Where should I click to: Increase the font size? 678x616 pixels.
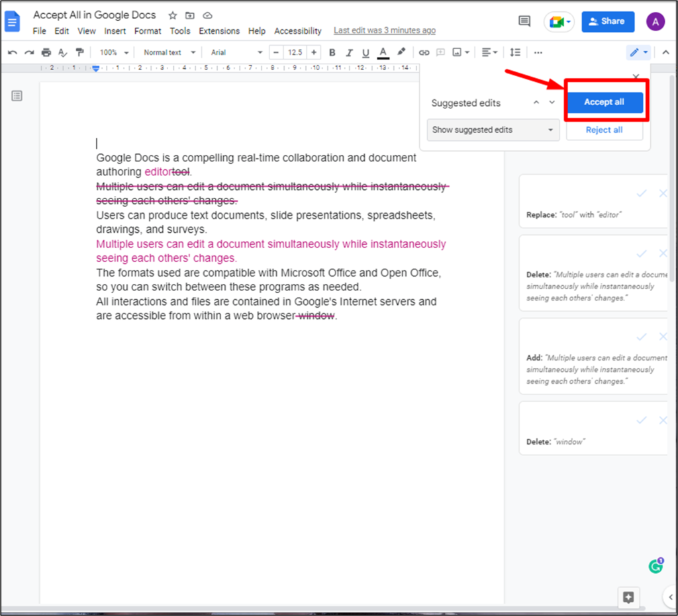314,53
